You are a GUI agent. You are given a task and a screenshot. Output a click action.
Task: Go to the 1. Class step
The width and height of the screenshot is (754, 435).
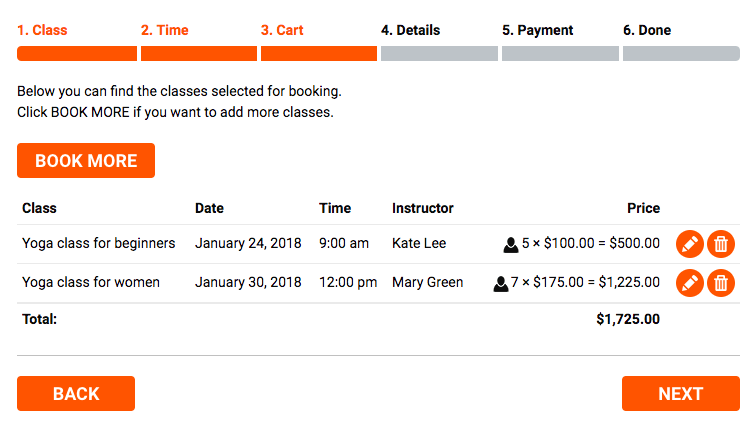[42, 30]
